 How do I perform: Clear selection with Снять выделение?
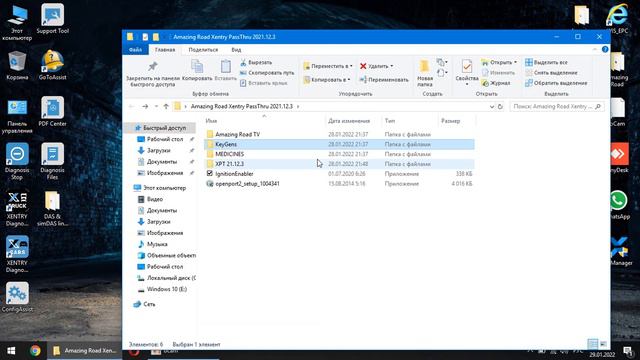(x=551, y=73)
